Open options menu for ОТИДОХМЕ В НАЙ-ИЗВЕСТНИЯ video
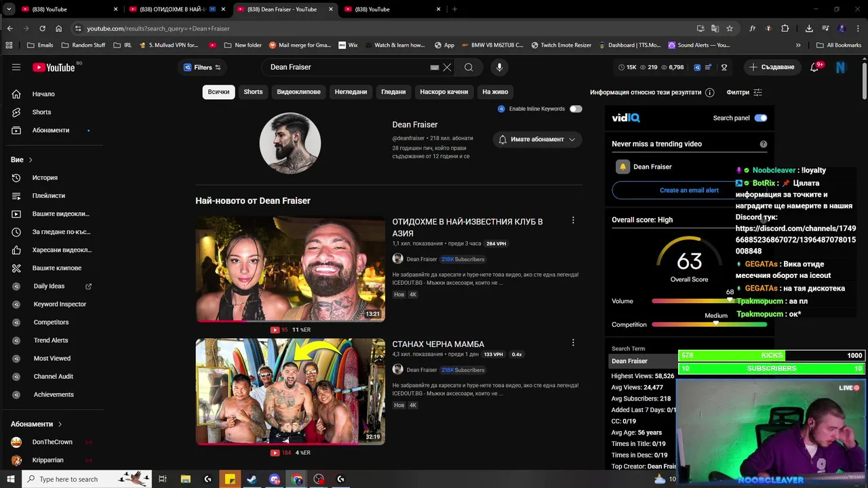Image resolution: width=868 pixels, height=488 pixels. (x=573, y=220)
